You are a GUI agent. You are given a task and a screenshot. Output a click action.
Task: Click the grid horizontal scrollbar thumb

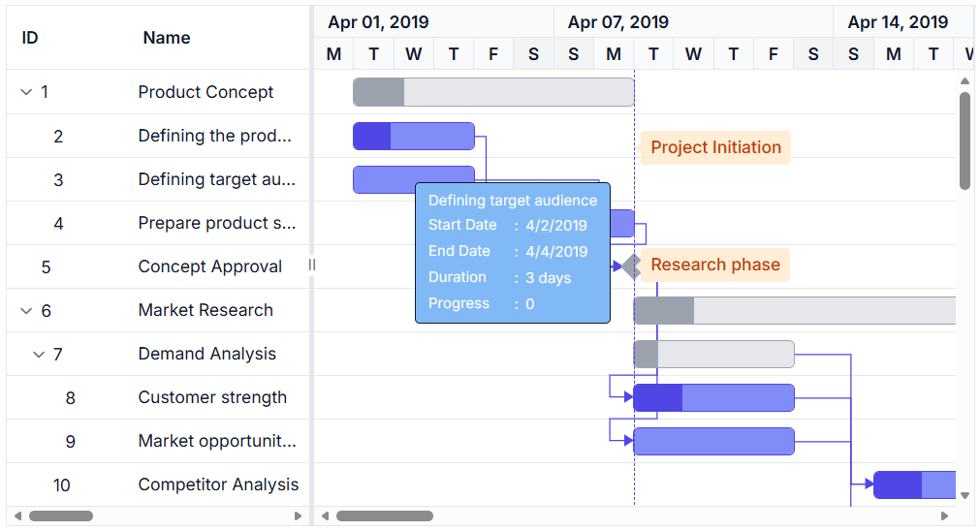pyautogui.click(x=61, y=516)
